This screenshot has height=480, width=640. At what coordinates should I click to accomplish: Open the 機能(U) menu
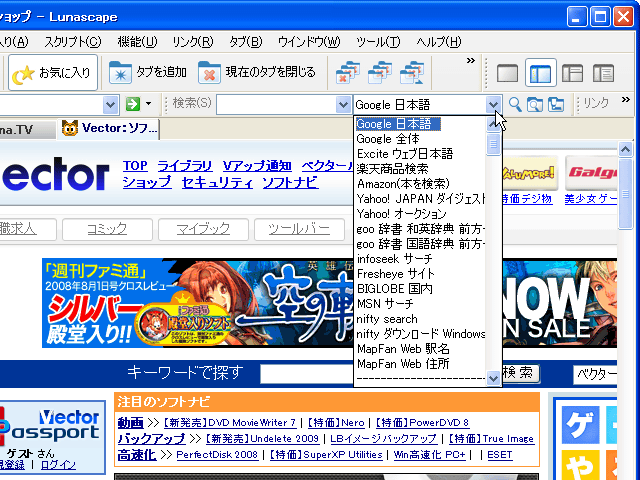[x=137, y=42]
